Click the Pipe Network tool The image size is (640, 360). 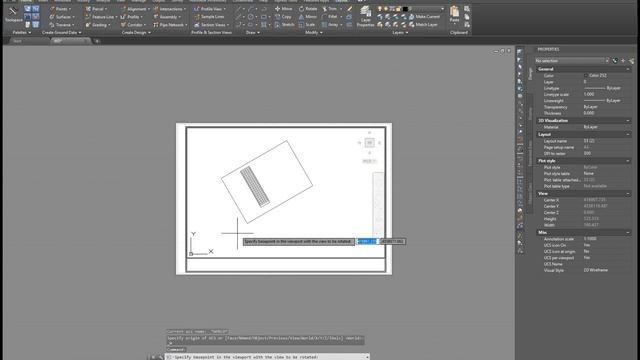[x=170, y=25]
